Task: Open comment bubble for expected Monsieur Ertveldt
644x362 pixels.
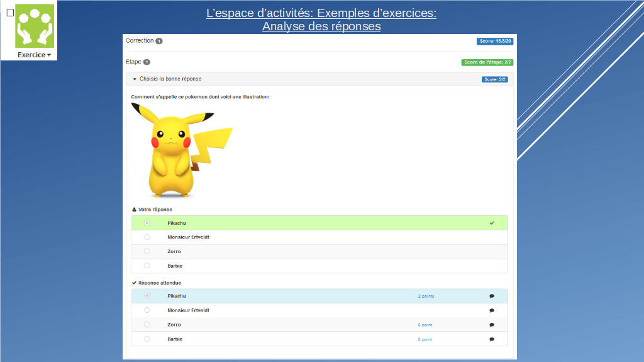Action: (x=492, y=310)
